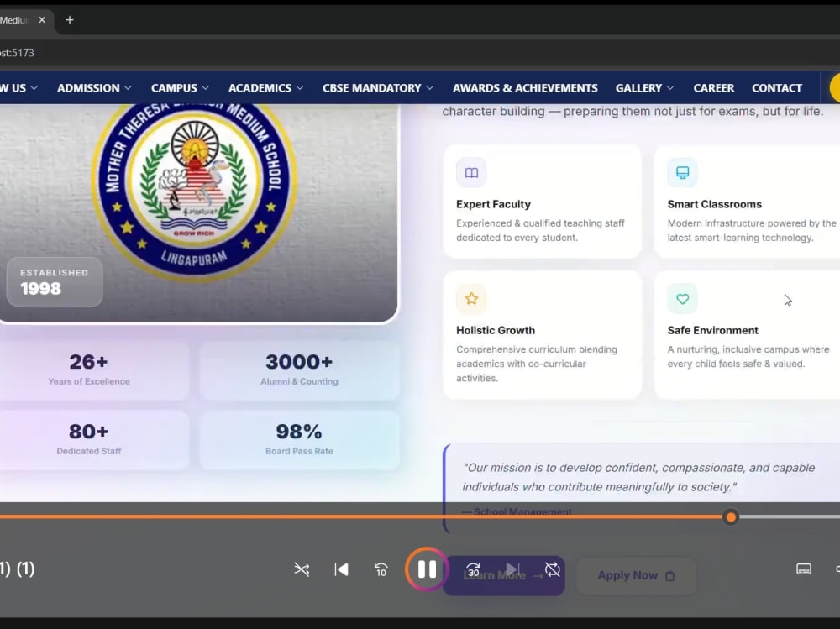
Task: Click the browser address bar
Action: [420, 53]
